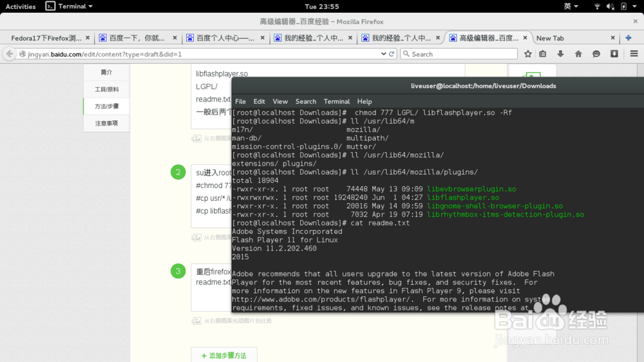Click the image placeholder icon under step 2
Image resolution: width=644 pixels, height=362 pixels.
tap(196, 238)
